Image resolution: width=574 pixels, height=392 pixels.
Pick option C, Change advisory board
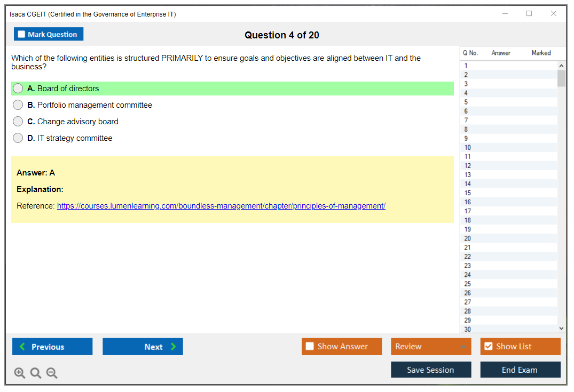pos(18,122)
